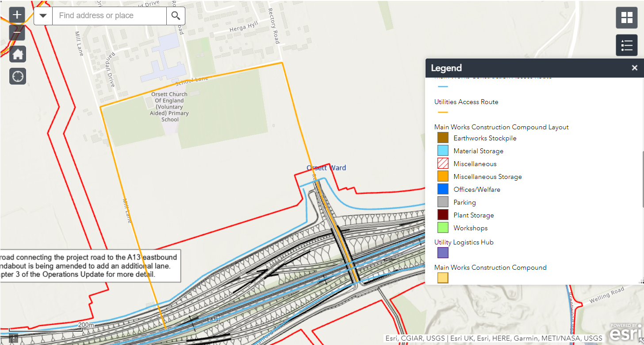The height and width of the screenshot is (345, 644).
Task: Click the School Lane road label
Action: [192, 81]
